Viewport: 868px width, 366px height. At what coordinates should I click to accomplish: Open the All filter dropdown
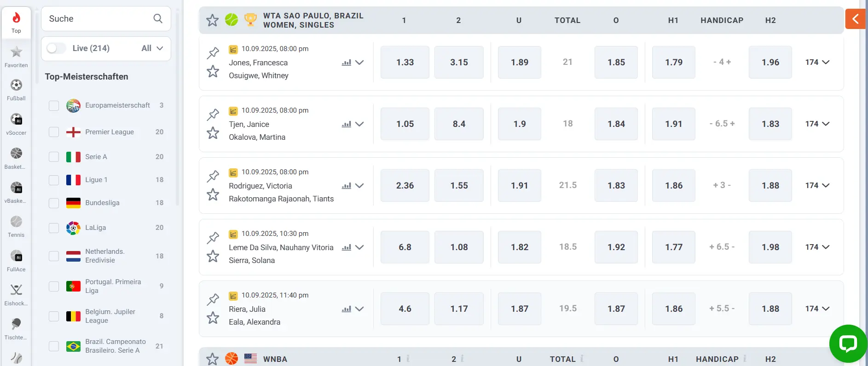pyautogui.click(x=152, y=48)
